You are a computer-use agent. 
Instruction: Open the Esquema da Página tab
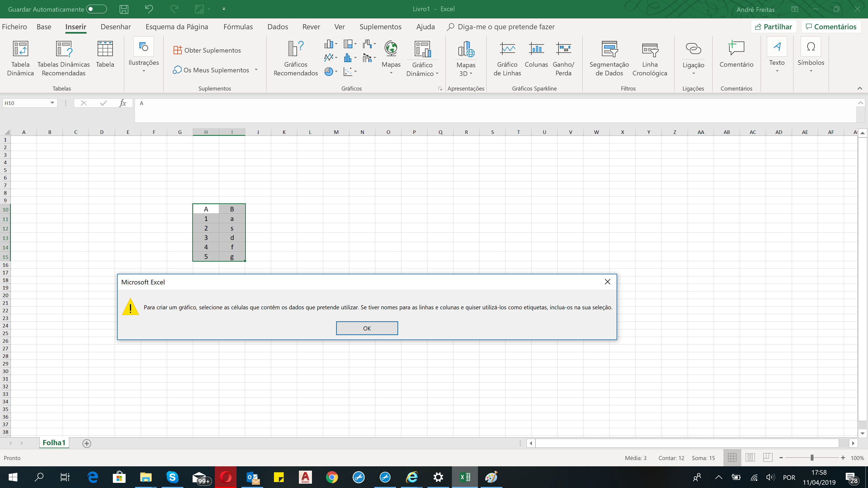click(177, 27)
